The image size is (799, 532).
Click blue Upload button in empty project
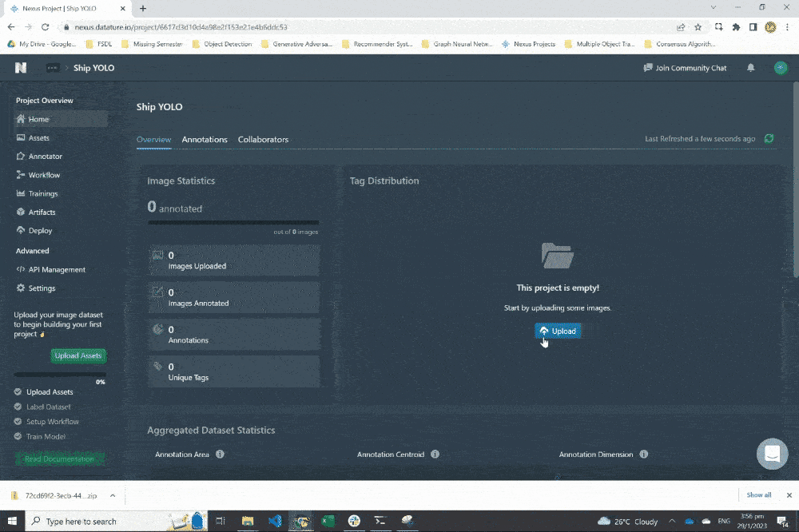[x=558, y=332]
